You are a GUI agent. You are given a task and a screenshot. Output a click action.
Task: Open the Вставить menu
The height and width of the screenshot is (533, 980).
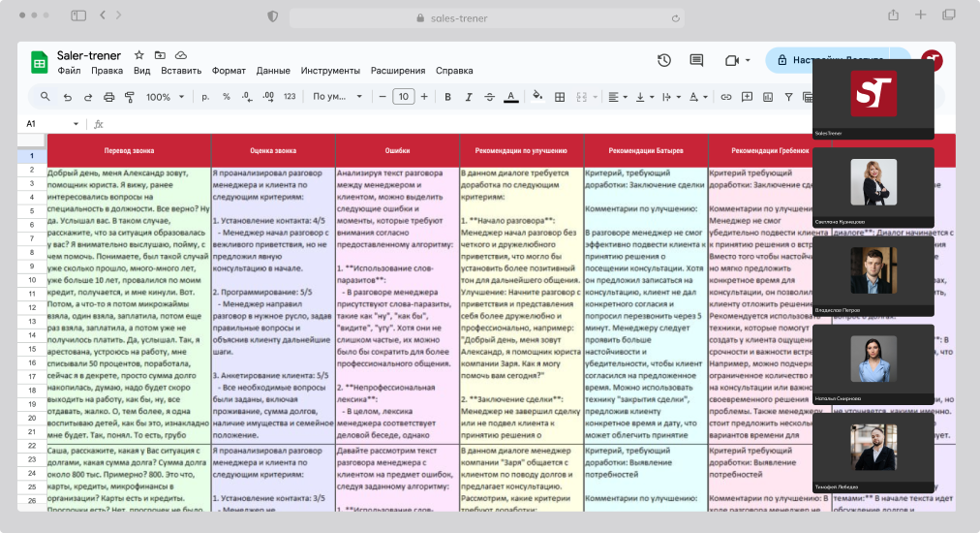click(x=181, y=71)
